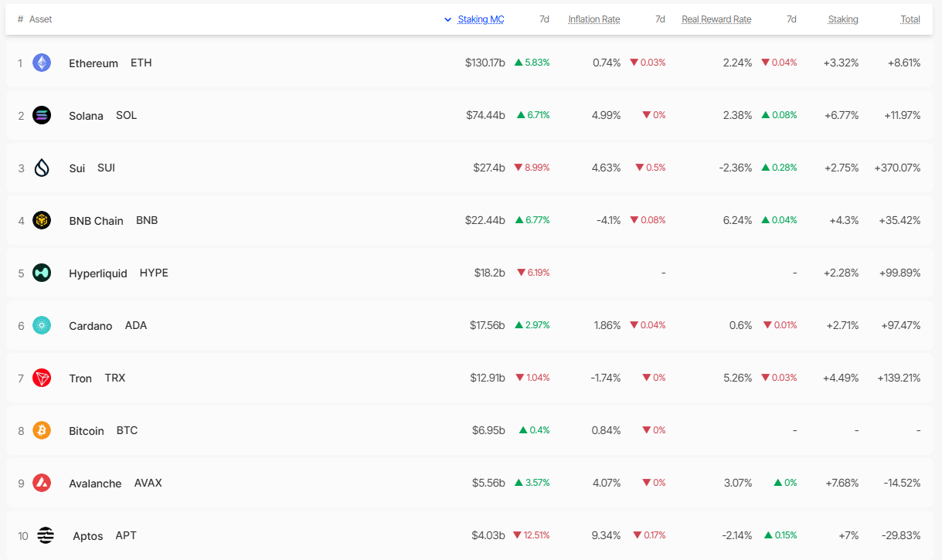Click Ethereum's +8.61% total value
The height and width of the screenshot is (560, 942).
pyautogui.click(x=904, y=63)
